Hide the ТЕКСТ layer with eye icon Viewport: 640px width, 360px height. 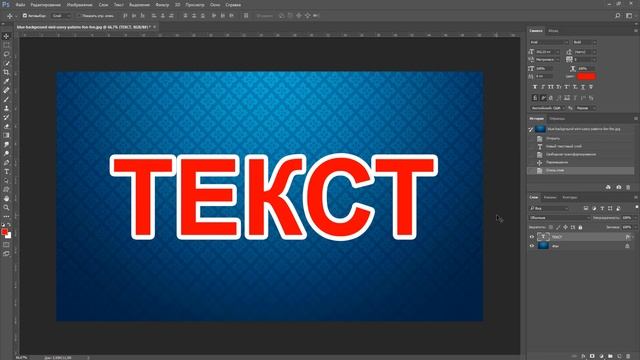click(531, 237)
